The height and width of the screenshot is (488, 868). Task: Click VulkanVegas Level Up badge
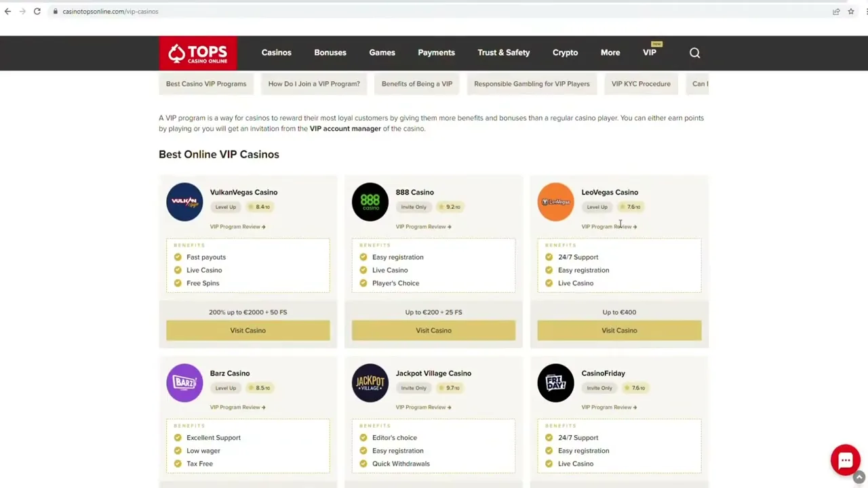tap(226, 207)
